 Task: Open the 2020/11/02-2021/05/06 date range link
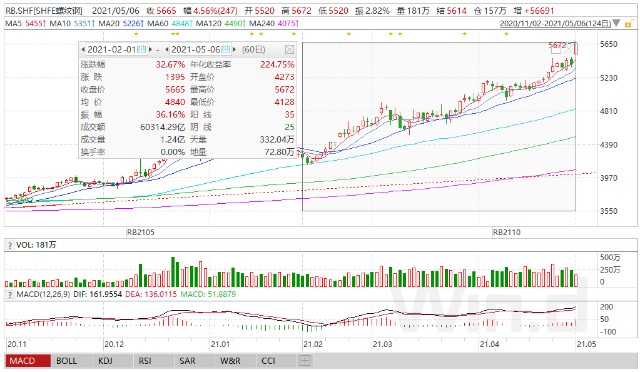coord(556,24)
